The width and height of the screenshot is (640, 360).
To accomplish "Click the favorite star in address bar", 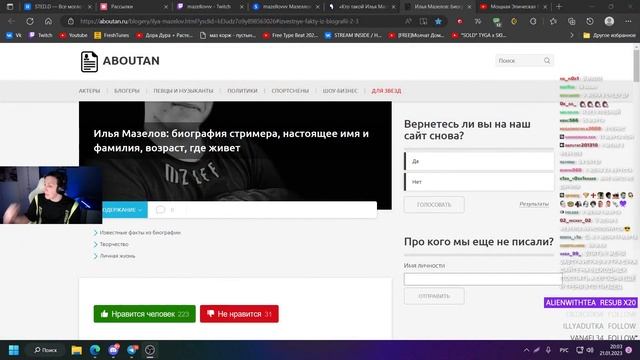I will (x=438, y=21).
